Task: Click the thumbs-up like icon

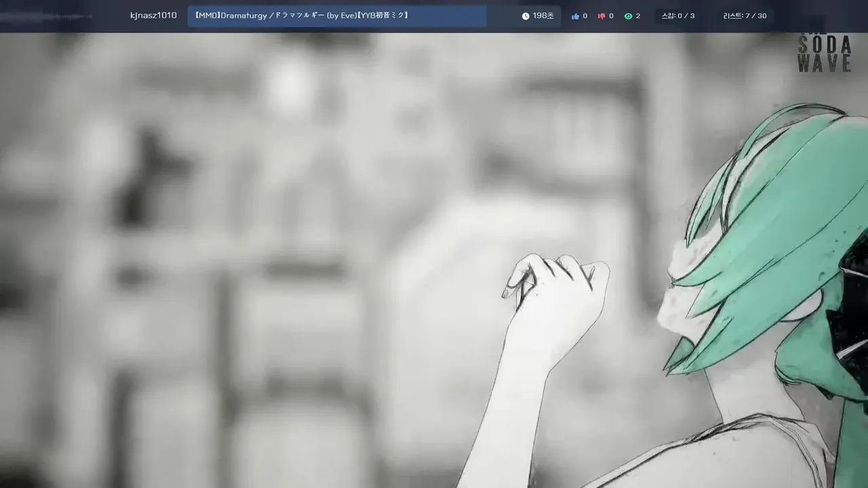Action: (x=576, y=16)
